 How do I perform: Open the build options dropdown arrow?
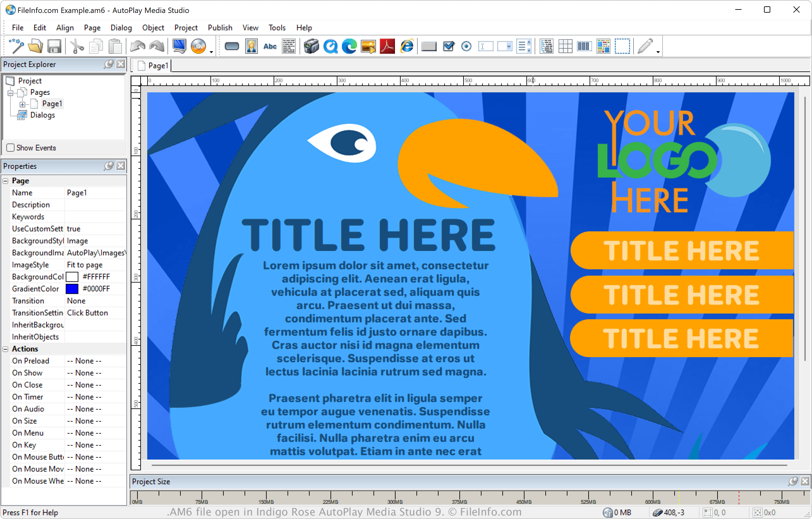coord(211,52)
